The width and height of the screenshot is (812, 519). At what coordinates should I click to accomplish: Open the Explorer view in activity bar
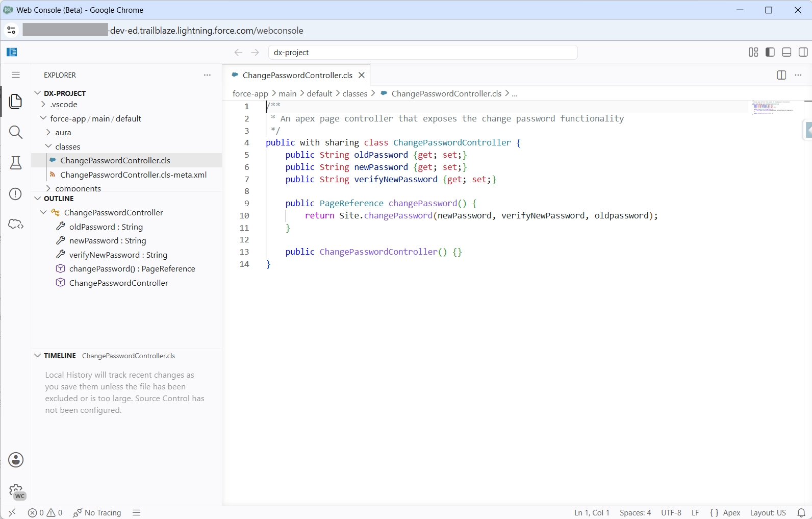pyautogui.click(x=16, y=101)
